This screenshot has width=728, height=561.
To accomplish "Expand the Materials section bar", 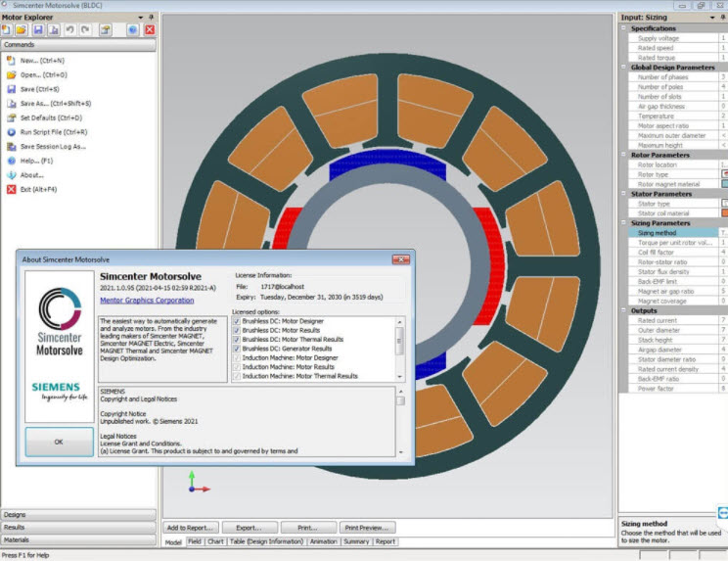I will [78, 539].
